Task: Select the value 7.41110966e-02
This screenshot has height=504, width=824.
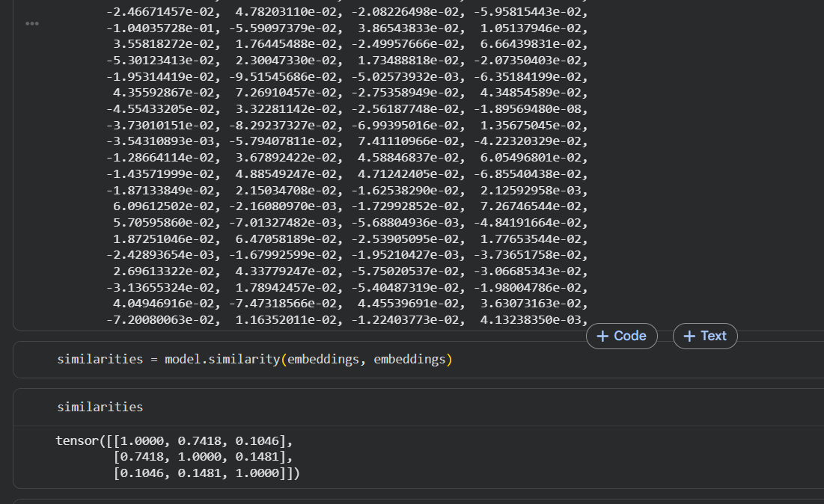Action: 409,142
